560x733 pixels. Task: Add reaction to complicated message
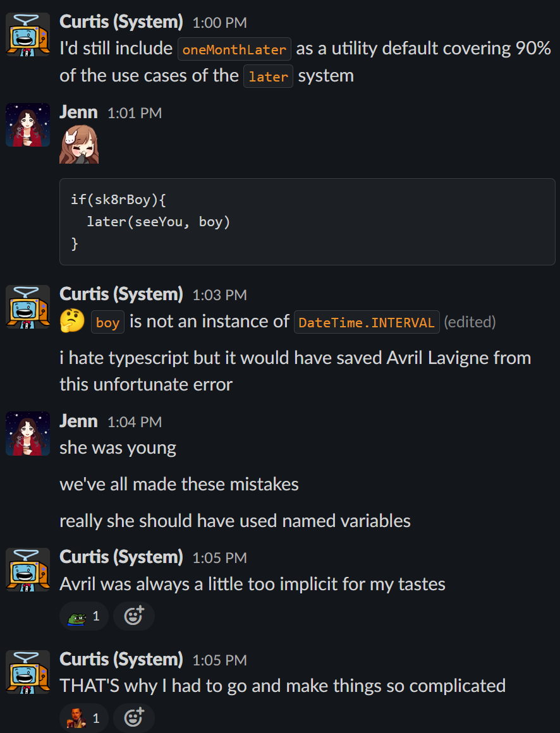(x=134, y=718)
